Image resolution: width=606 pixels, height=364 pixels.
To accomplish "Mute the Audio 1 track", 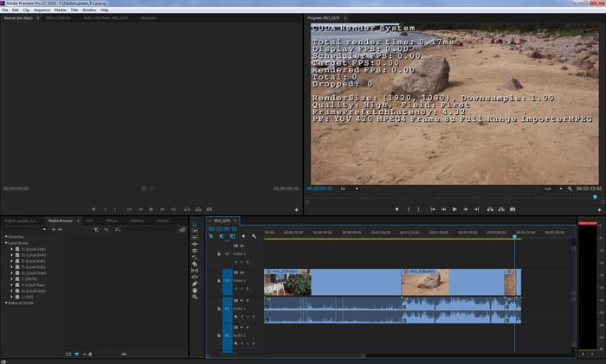I will point(242,300).
